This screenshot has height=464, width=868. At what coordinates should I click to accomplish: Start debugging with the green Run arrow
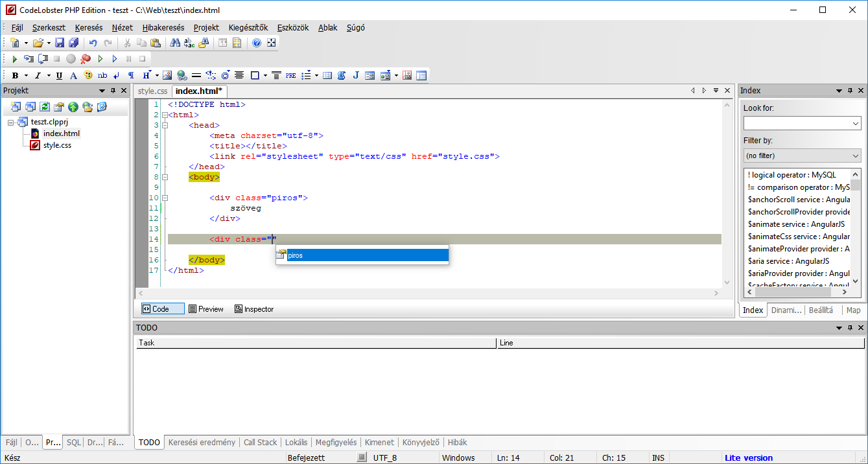(x=14, y=59)
